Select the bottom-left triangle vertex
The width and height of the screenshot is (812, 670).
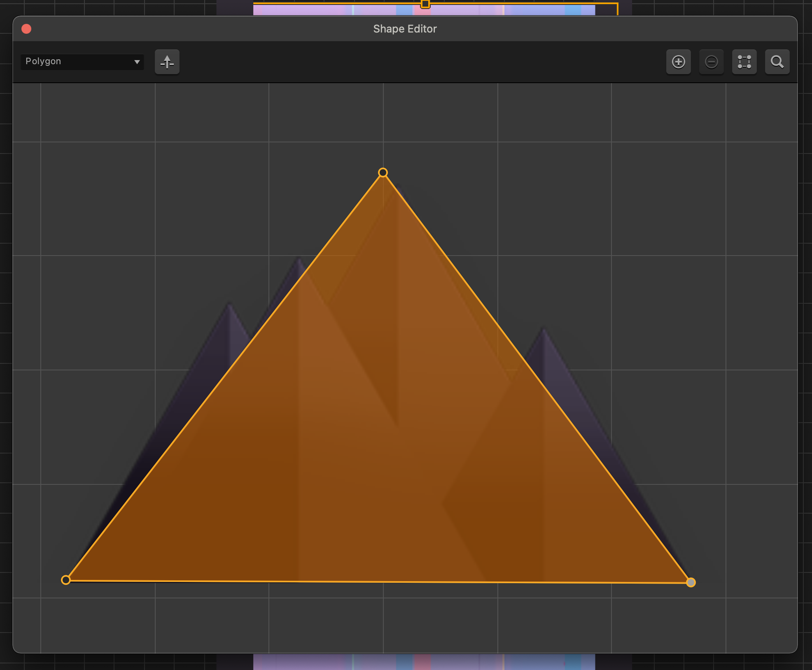tap(66, 580)
